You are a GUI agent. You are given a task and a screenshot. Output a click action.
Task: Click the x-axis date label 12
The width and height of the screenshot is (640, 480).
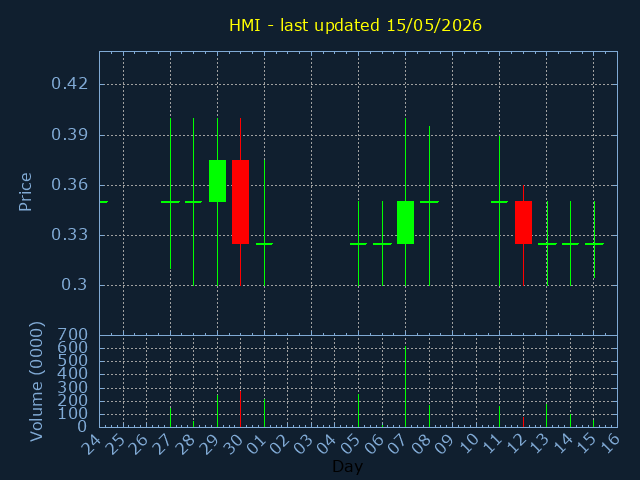pos(515,444)
